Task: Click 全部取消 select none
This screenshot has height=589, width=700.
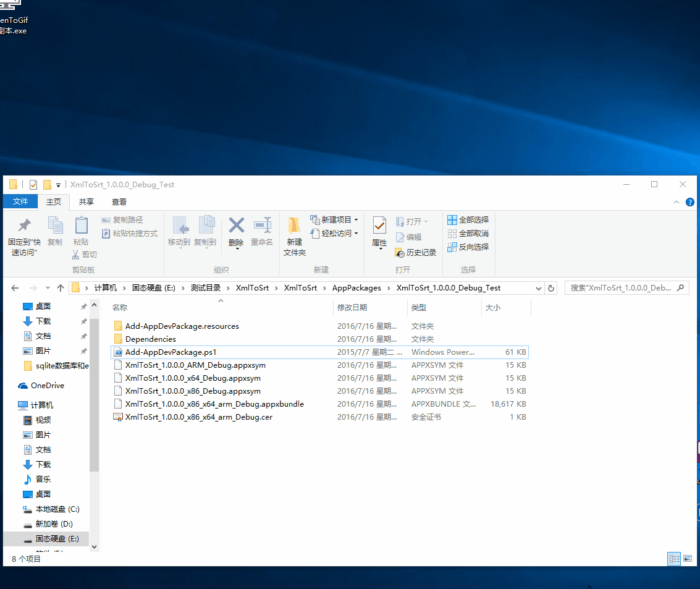Action: (468, 234)
